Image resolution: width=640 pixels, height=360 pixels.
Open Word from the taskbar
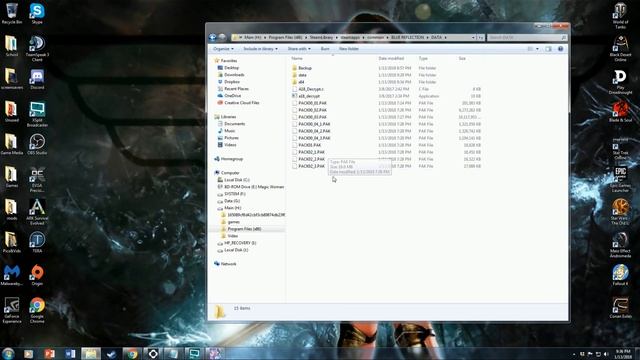pyautogui.click(x=70, y=353)
